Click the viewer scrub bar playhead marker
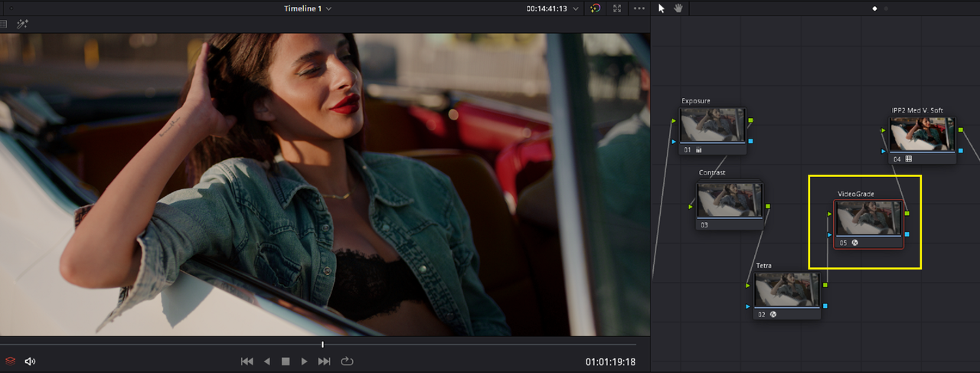The width and height of the screenshot is (980, 373). pyautogui.click(x=322, y=345)
